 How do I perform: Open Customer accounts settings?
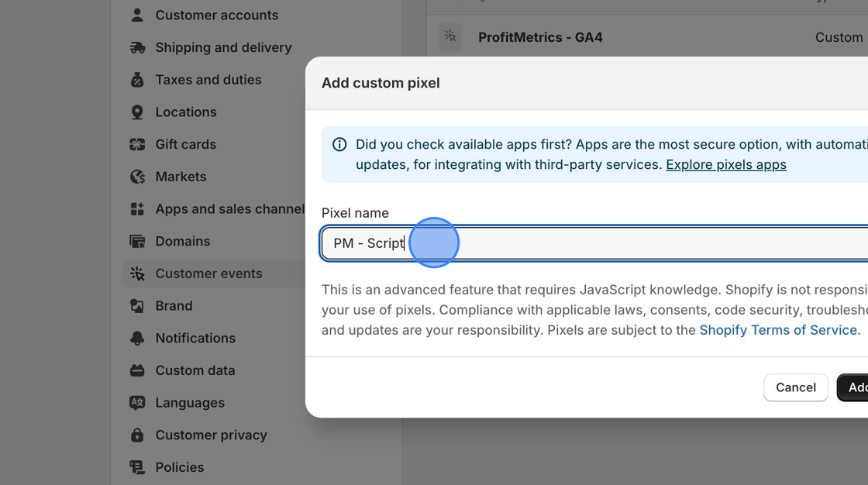217,15
